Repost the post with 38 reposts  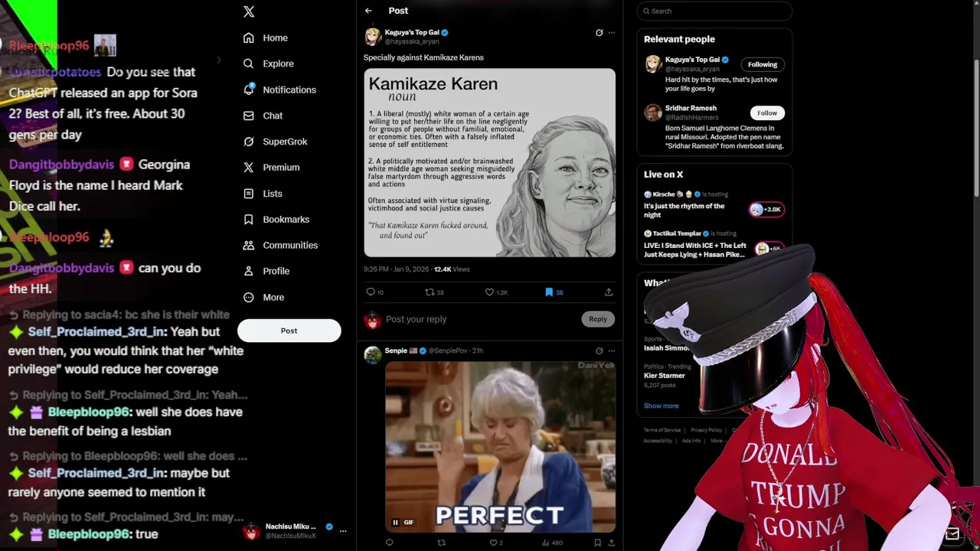[430, 292]
